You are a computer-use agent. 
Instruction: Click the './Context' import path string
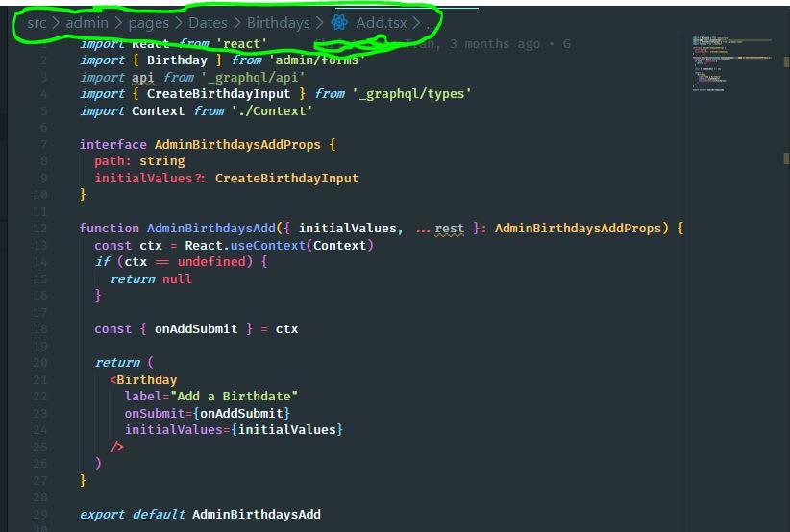272,111
